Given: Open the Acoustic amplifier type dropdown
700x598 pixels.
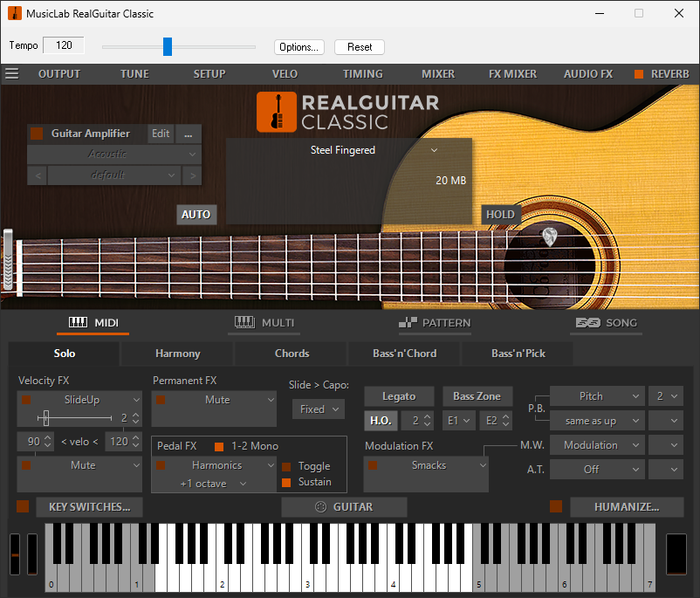Looking at the screenshot, I should tap(114, 154).
